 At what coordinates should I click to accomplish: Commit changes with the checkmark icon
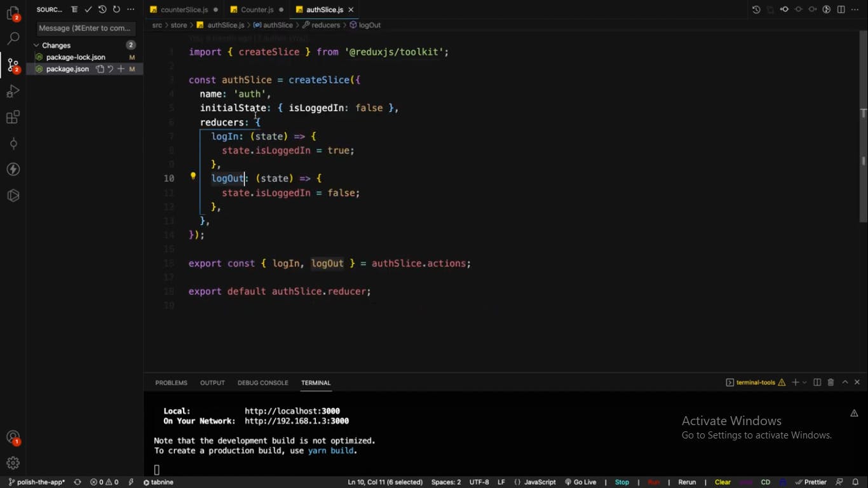coord(88,10)
